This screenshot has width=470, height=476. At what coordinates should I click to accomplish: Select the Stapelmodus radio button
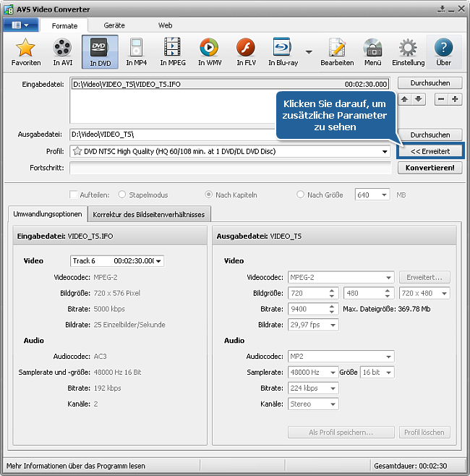pyautogui.click(x=121, y=195)
